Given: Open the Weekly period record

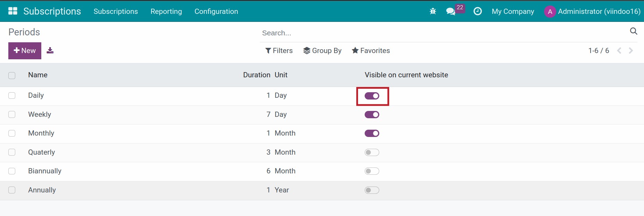Looking at the screenshot, I should (x=40, y=114).
